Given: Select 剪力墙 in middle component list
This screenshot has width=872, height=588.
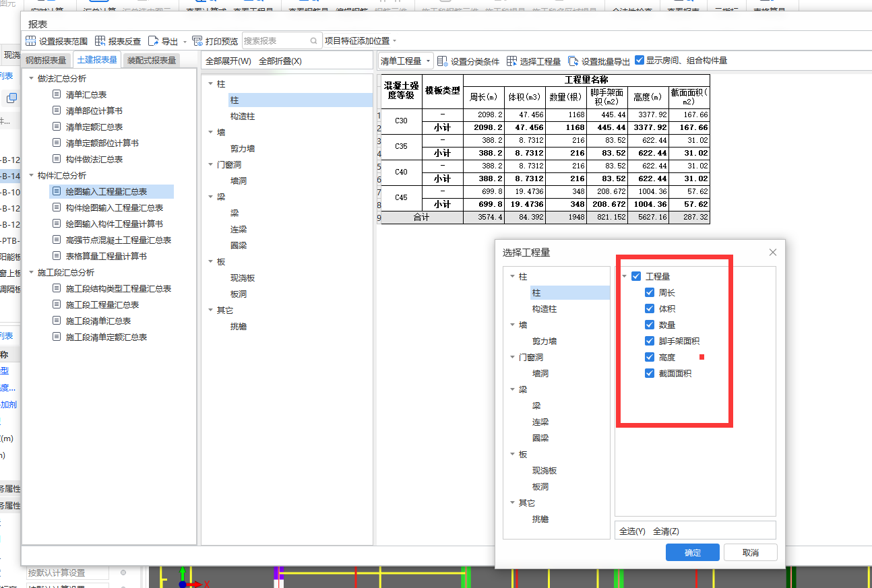Looking at the screenshot, I should [x=243, y=149].
